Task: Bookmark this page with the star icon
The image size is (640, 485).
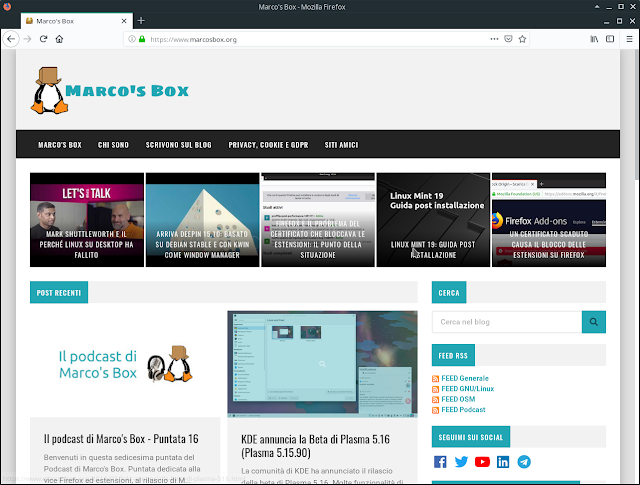Action: coord(522,39)
